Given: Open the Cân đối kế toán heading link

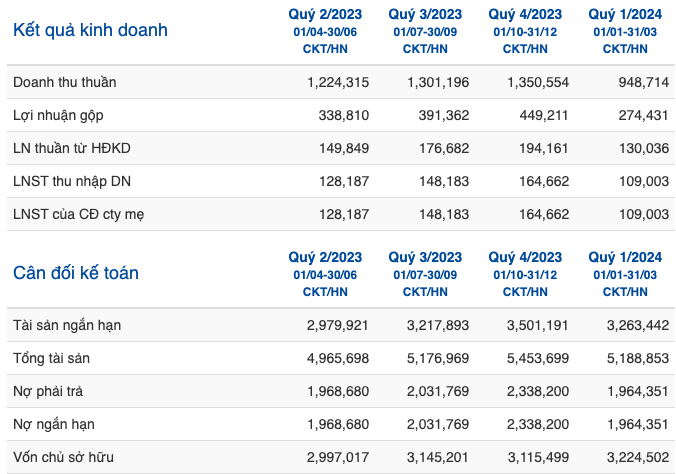Looking at the screenshot, I should (x=76, y=273).
